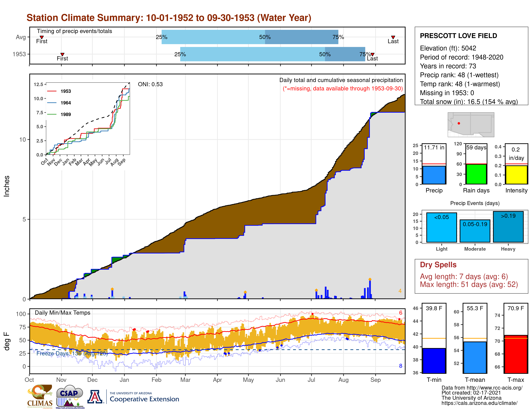The height and width of the screenshot is (411, 532).
Task: Click Years in record: 73 text
Action: click(x=448, y=66)
